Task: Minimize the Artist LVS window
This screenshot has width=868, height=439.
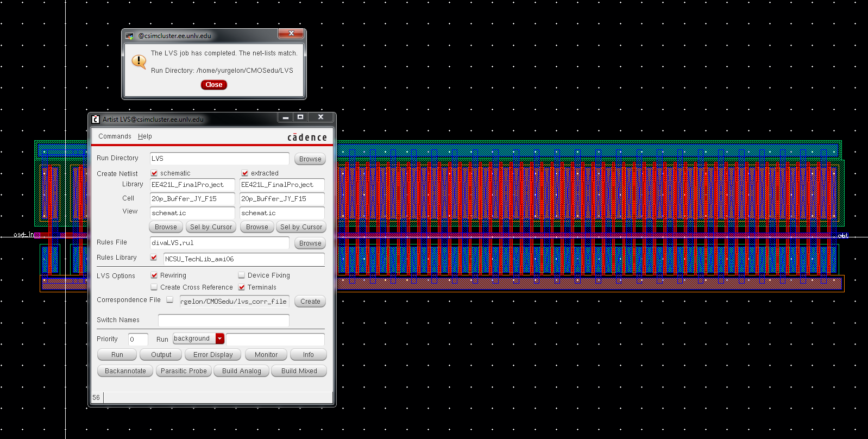Action: 286,117
